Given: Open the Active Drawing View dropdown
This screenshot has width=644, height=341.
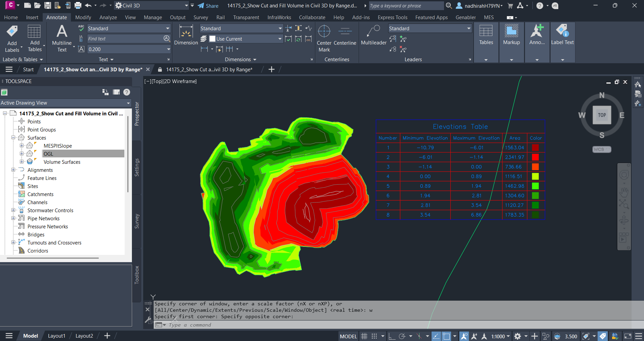Looking at the screenshot, I should [x=128, y=103].
